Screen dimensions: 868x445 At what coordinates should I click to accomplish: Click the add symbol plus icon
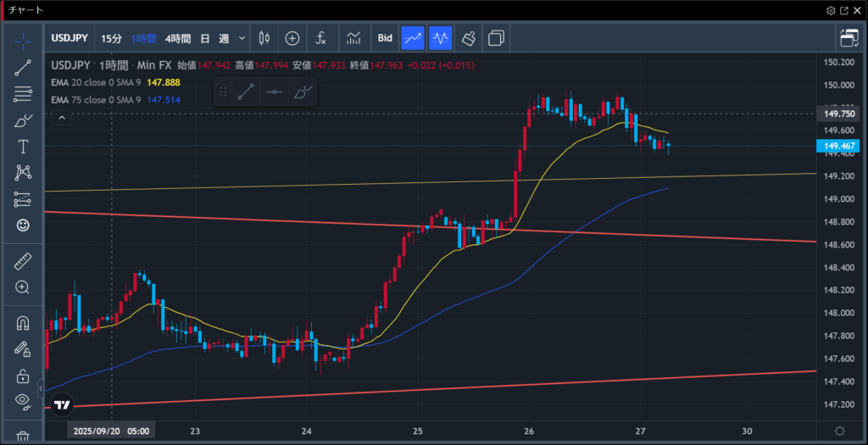point(292,38)
